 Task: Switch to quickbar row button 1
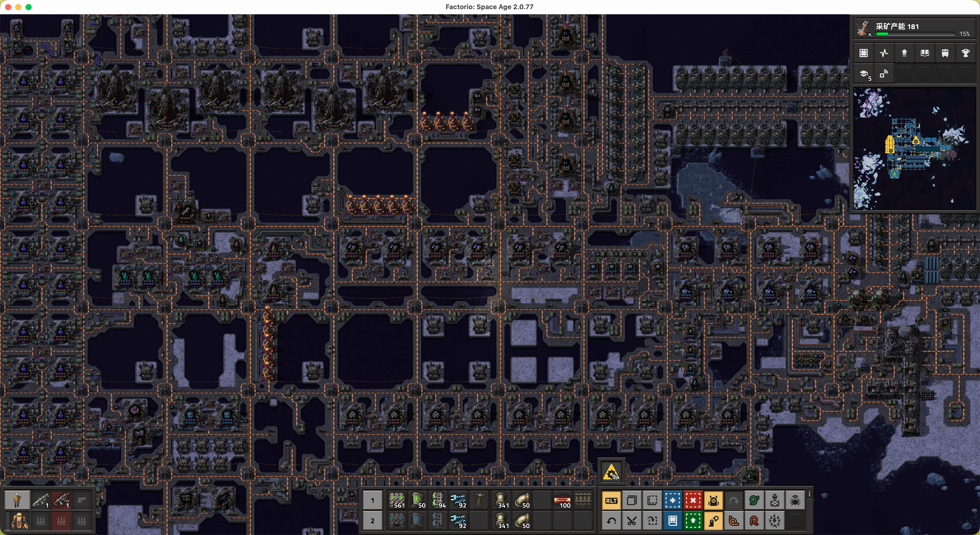point(372,500)
